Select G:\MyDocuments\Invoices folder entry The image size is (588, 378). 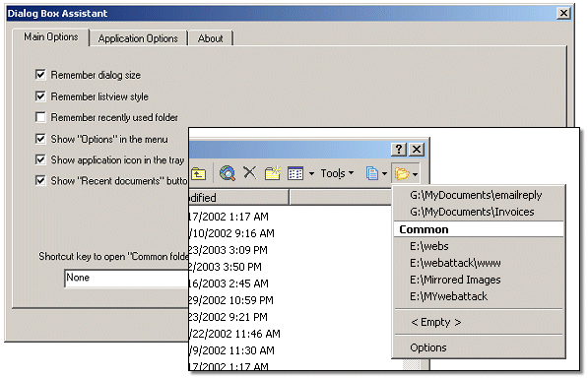(x=479, y=212)
